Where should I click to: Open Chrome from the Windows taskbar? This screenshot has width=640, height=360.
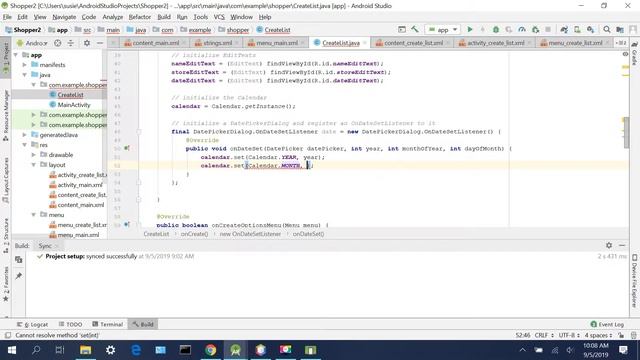[210, 350]
